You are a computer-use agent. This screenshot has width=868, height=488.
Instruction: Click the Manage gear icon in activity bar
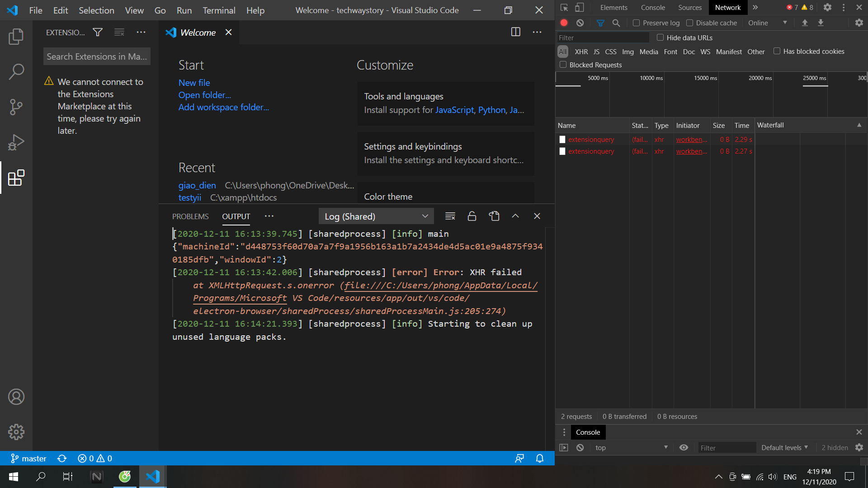(x=16, y=432)
